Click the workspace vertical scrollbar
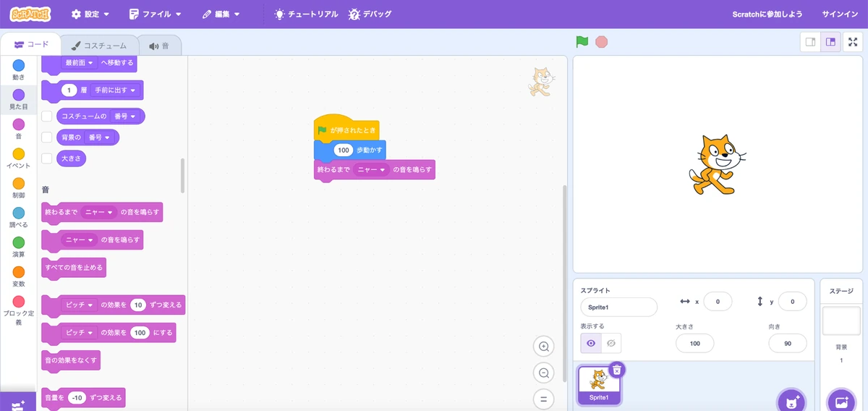 pyautogui.click(x=564, y=284)
